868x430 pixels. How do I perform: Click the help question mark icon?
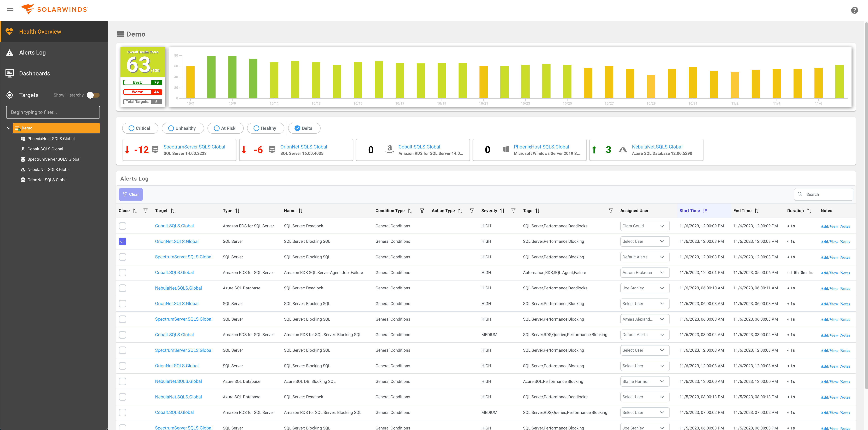854,10
